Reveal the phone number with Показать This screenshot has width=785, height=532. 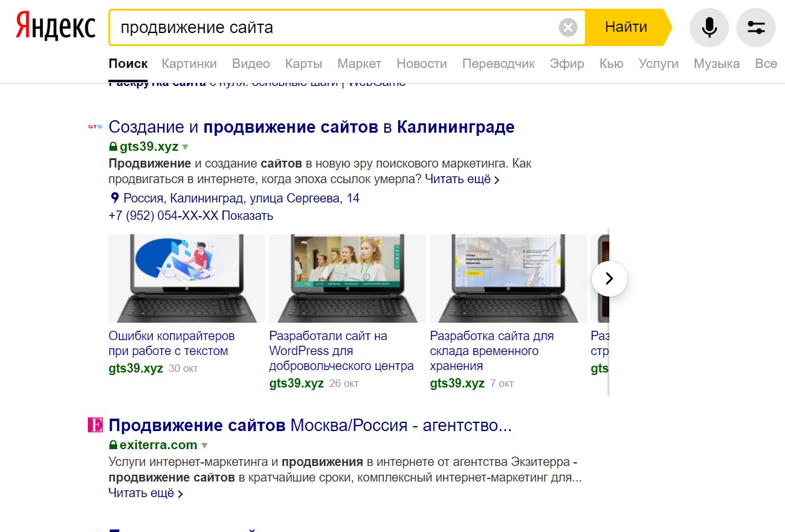247,216
